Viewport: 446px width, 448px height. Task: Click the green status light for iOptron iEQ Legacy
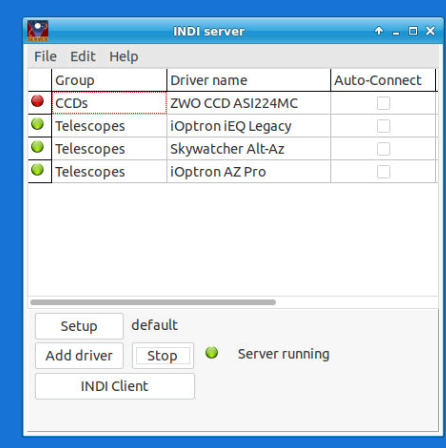[x=37, y=124]
